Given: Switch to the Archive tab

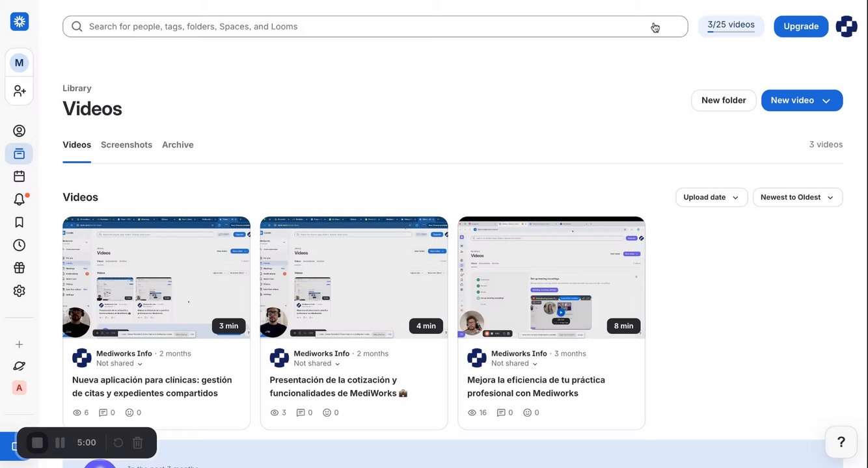Looking at the screenshot, I should [178, 145].
